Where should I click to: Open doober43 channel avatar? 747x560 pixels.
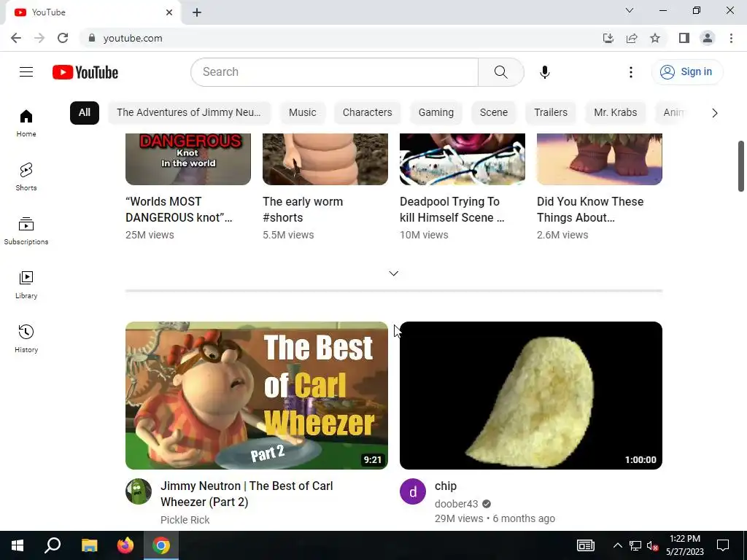[x=413, y=491]
